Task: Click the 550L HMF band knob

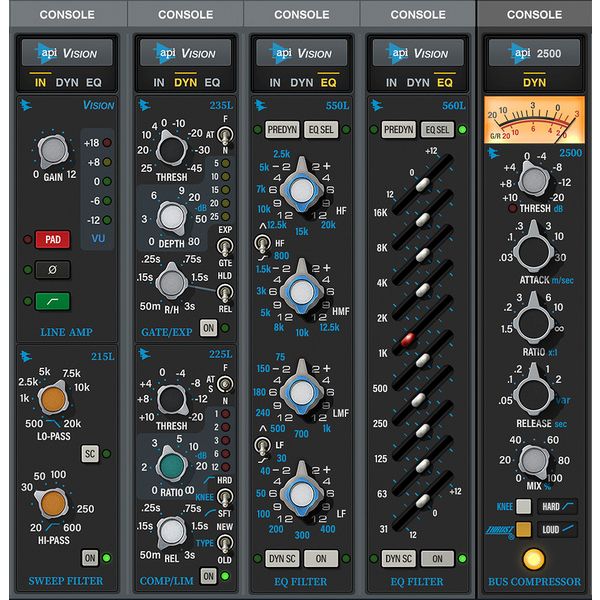Action: coord(302,292)
